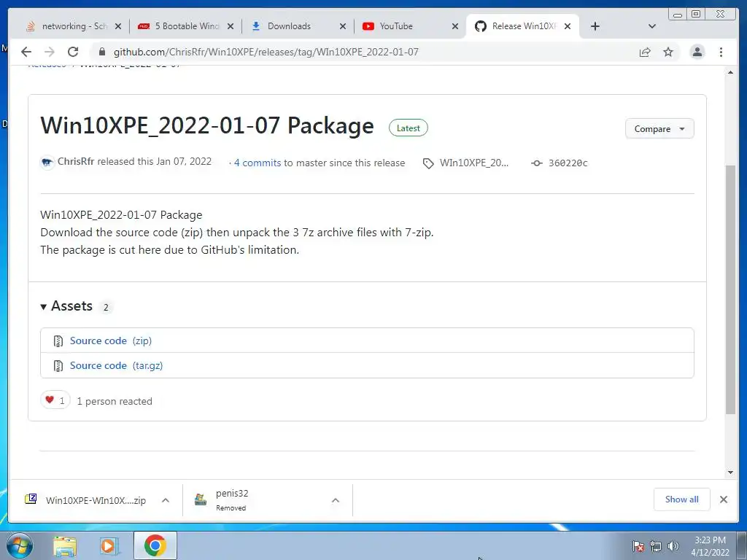Open the WIn10XPE_20... tag link
747x560 pixels.
[474, 163]
